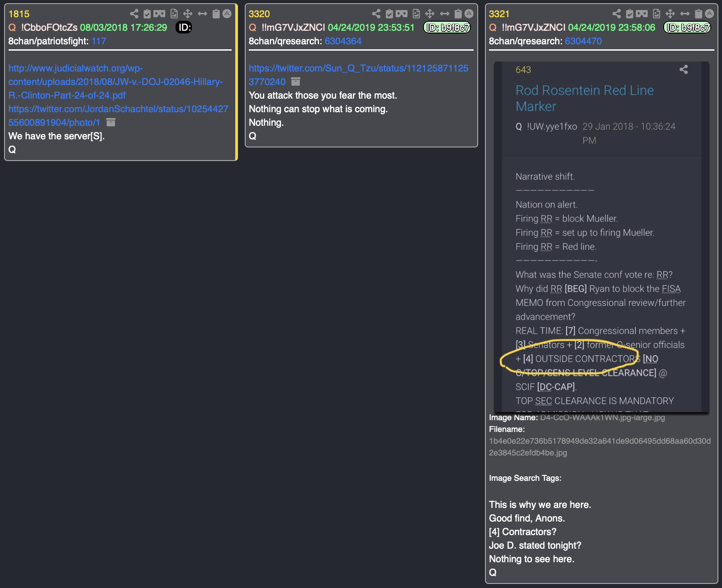Image resolution: width=722 pixels, height=588 pixels.
Task: Open patriotsfight post number 117
Action: pos(99,41)
